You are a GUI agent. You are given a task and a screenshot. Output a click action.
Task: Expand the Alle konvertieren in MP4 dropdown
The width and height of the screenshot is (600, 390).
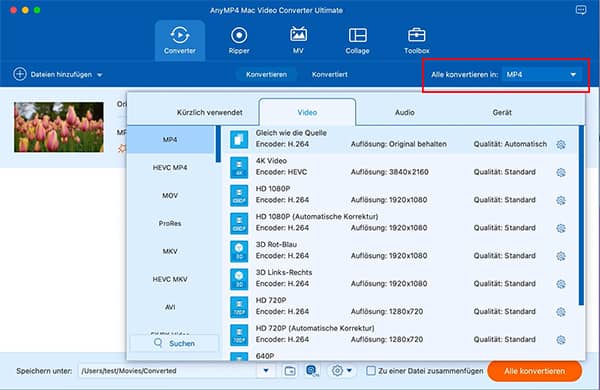pos(543,75)
